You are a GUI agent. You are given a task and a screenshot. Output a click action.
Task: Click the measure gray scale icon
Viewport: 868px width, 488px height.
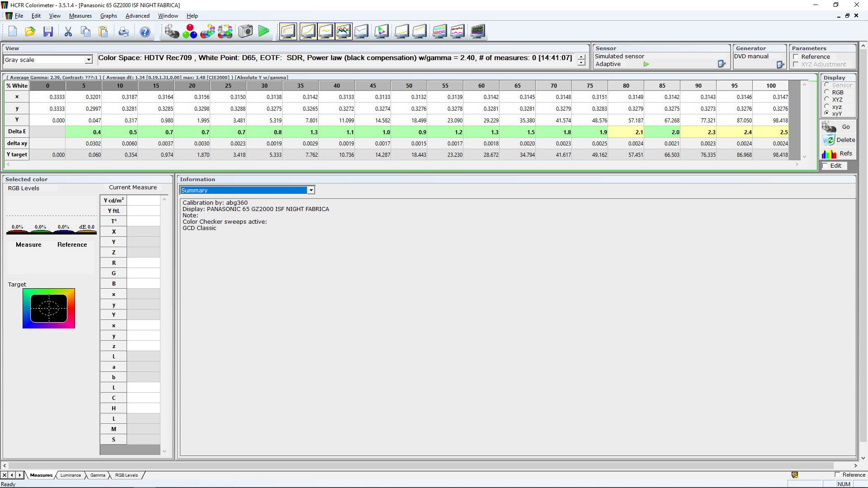[172, 32]
